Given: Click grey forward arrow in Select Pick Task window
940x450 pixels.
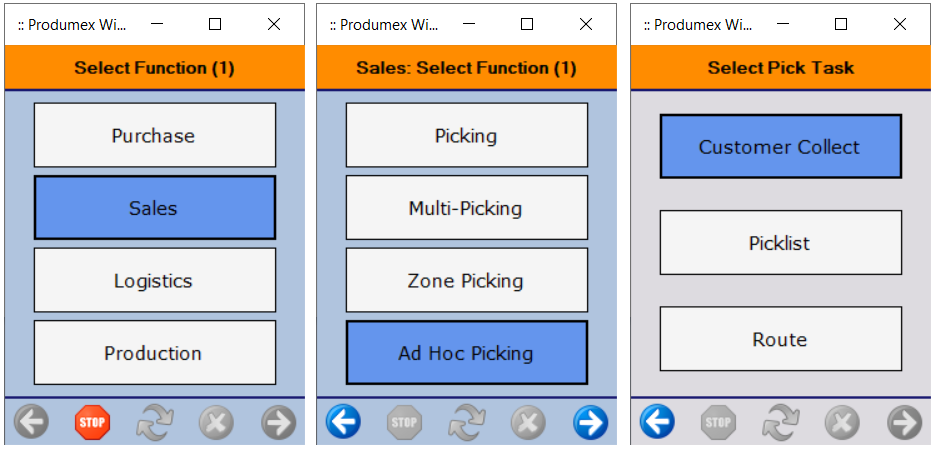Looking at the screenshot, I should 904,423.
